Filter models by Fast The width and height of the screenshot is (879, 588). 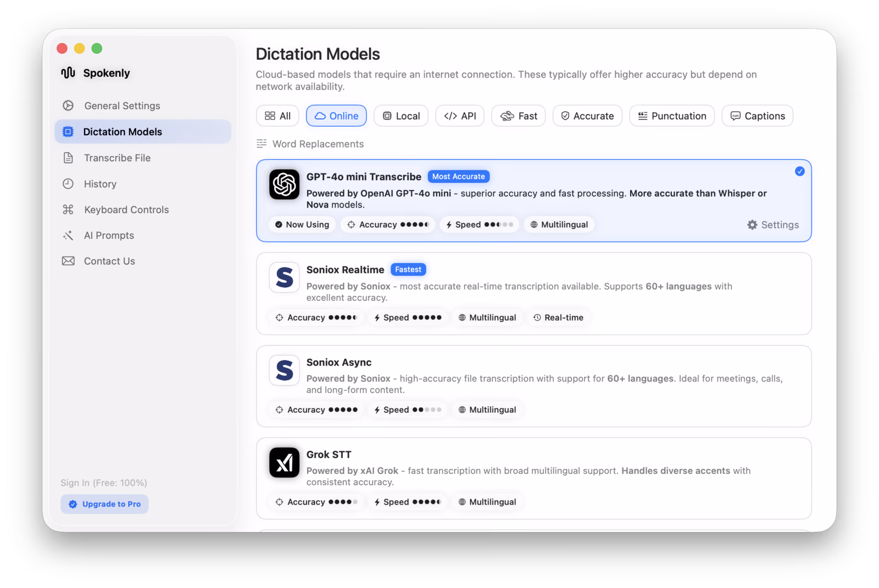(519, 116)
